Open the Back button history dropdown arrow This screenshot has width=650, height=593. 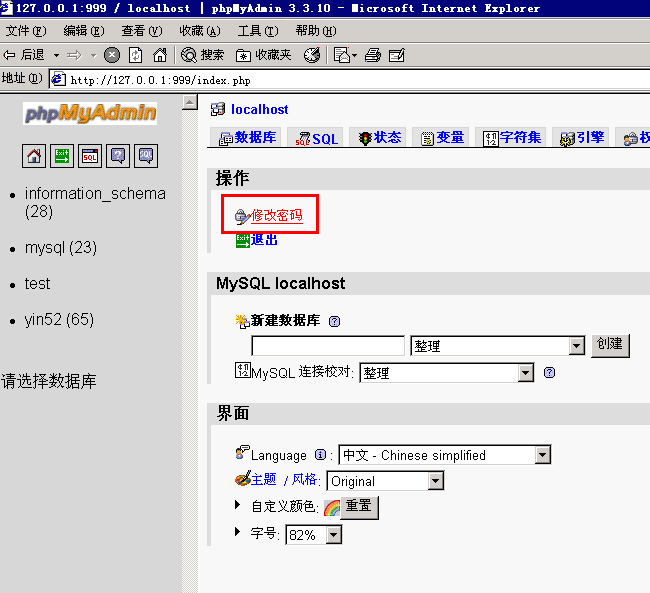click(56, 55)
